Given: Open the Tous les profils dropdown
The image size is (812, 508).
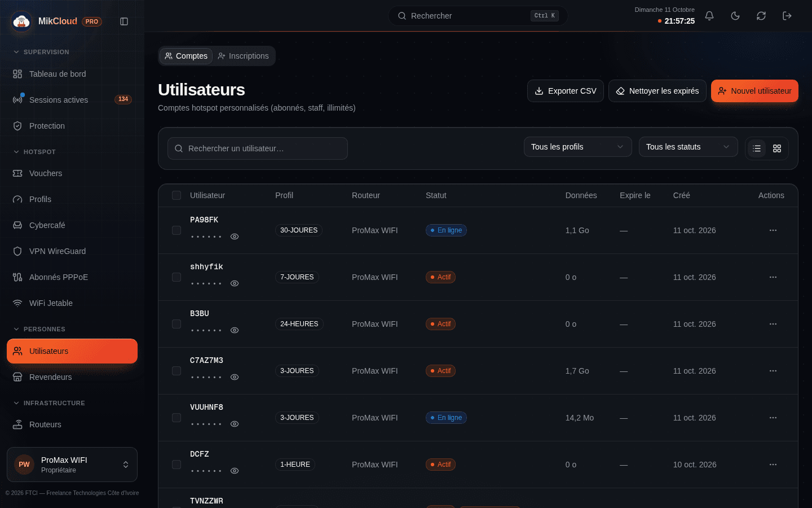Looking at the screenshot, I should pos(577,147).
